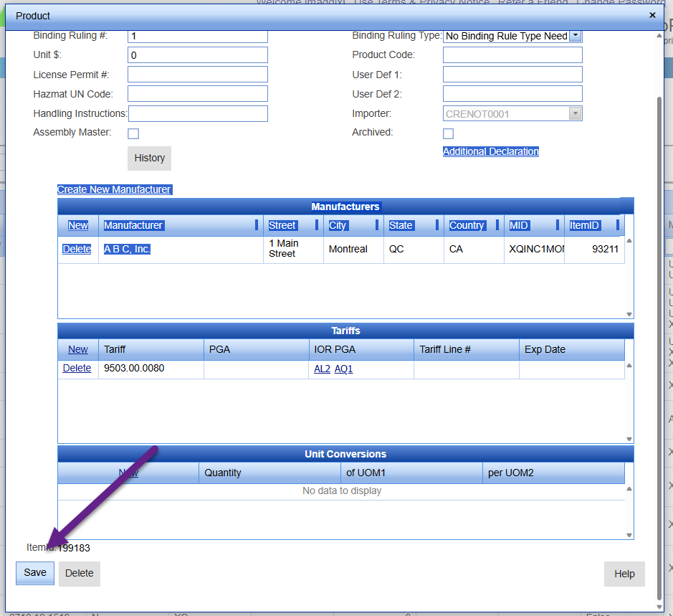Click the Create New Manufacturer link
Viewport: 673px width, 616px height.
point(114,189)
